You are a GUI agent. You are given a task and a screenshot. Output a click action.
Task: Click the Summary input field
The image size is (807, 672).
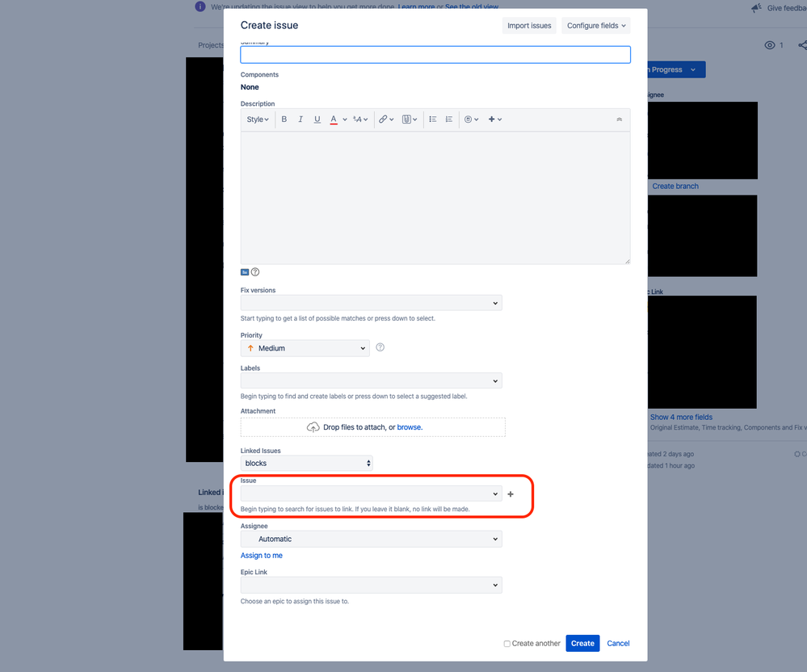coord(435,55)
